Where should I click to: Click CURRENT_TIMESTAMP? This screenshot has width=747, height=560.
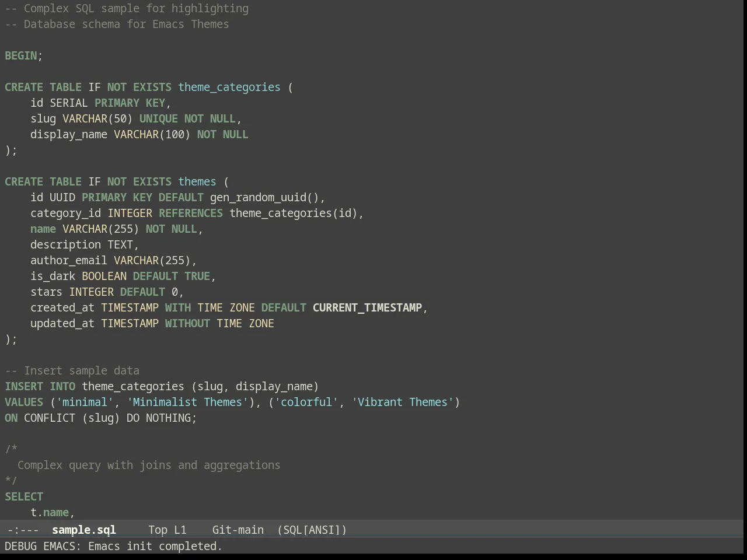(x=367, y=307)
